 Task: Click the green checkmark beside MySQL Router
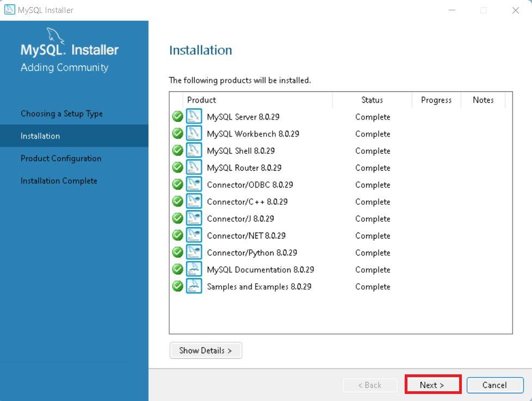point(177,167)
